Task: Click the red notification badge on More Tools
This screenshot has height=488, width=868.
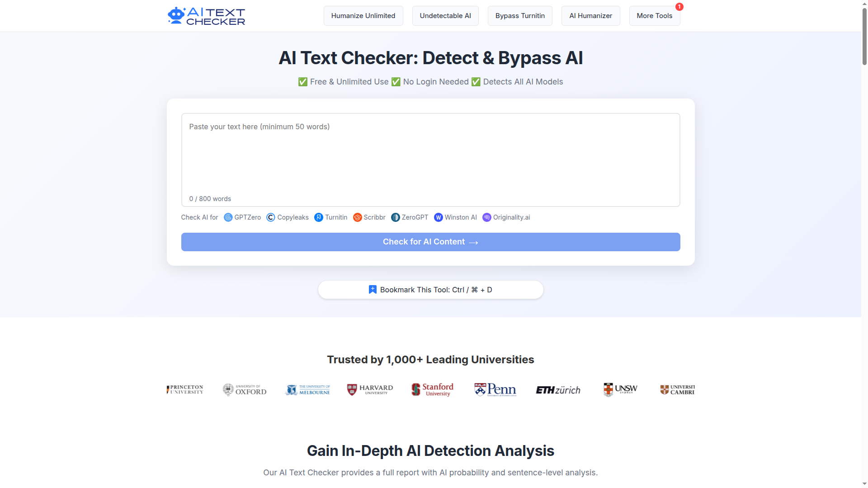Action: [679, 7]
